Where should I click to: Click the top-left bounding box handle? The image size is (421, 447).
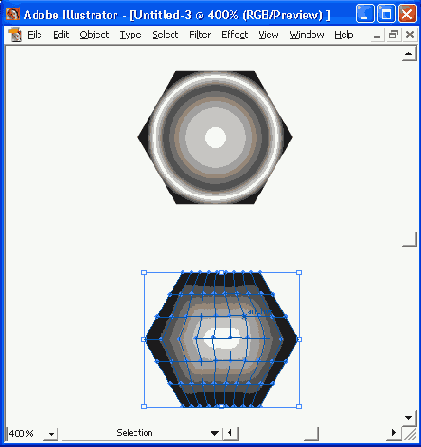pos(144,273)
